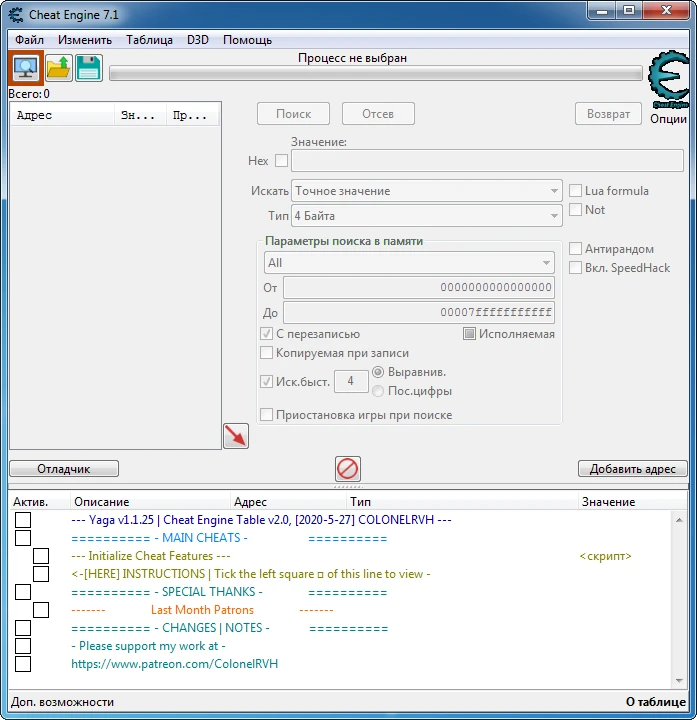The height and width of the screenshot is (720, 697).
Task: Toggle С перезаписью checkbox
Action: 266,334
